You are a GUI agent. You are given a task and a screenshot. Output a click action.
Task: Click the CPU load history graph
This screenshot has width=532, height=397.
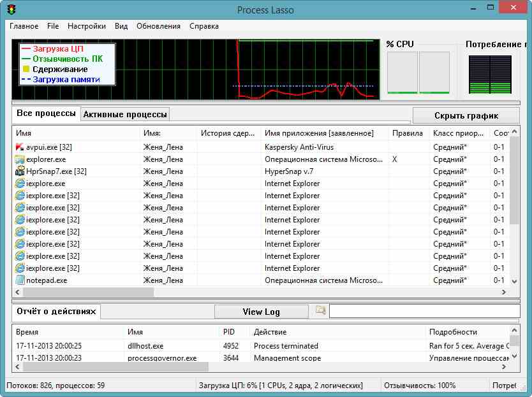click(196, 69)
